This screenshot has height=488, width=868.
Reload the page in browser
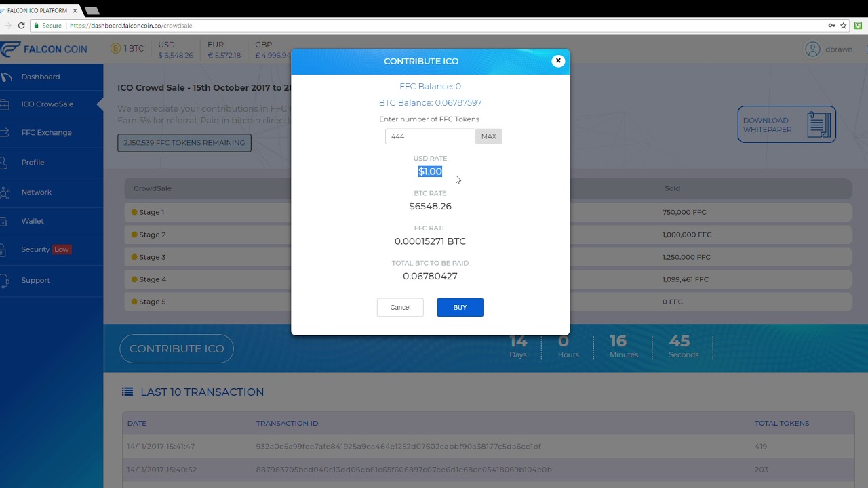[x=21, y=26]
